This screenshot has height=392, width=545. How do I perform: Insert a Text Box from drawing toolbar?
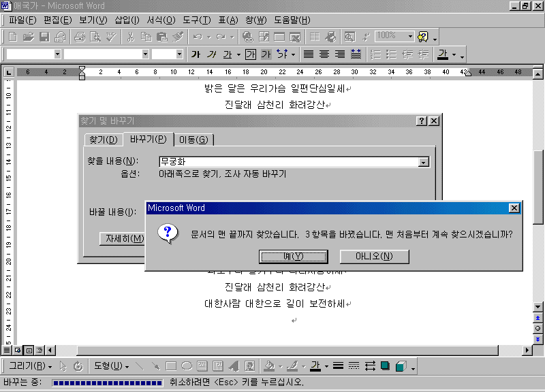point(202,366)
